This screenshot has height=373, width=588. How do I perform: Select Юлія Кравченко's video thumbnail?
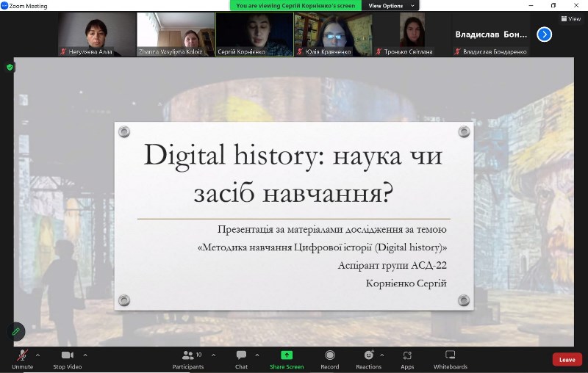[333, 34]
